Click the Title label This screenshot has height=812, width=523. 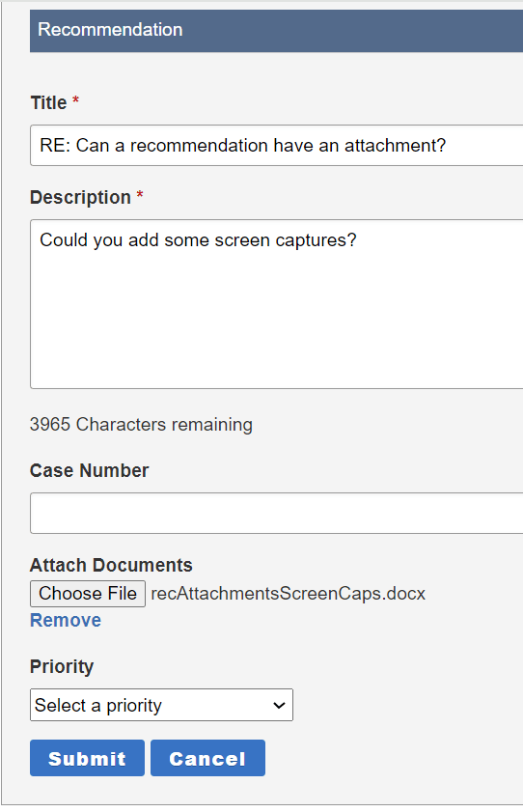[x=48, y=102]
